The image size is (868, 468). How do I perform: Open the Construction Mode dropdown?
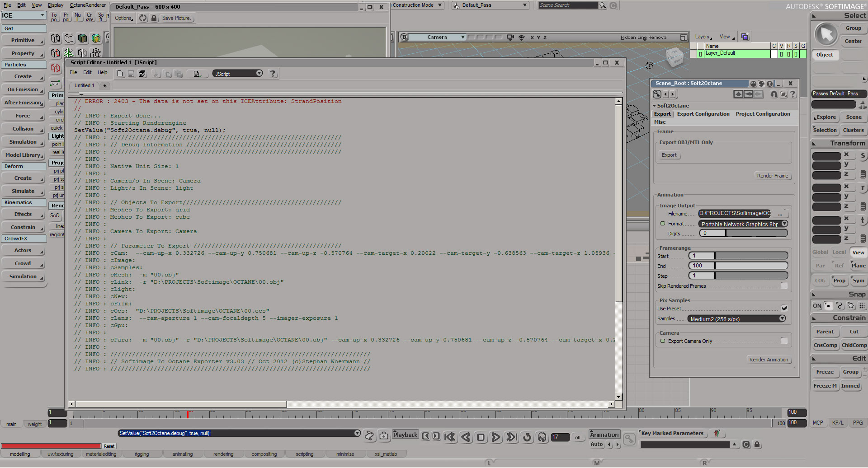417,5
